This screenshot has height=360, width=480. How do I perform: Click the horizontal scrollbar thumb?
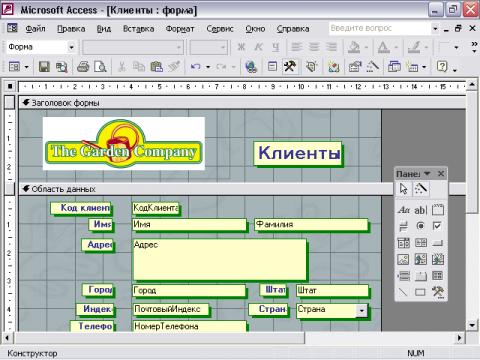coord(159,338)
